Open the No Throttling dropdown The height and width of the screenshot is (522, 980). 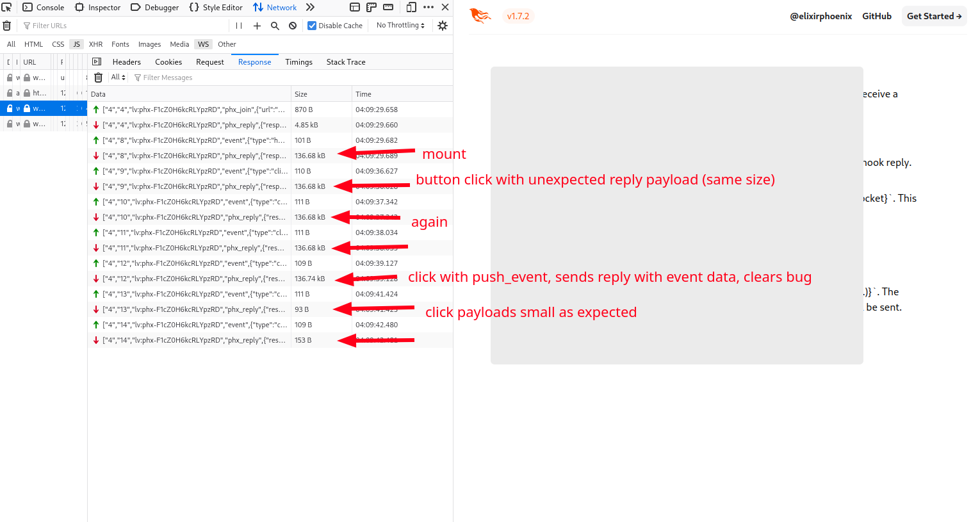[x=399, y=26]
